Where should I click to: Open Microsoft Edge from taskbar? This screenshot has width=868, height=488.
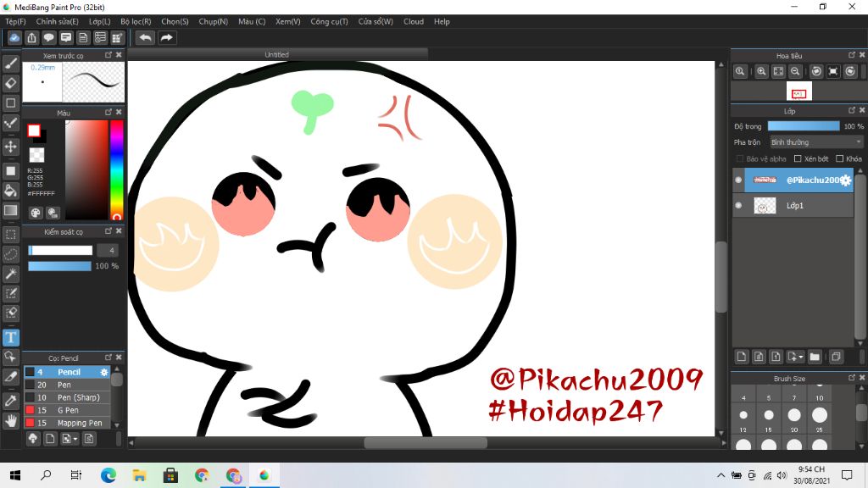pos(108,475)
